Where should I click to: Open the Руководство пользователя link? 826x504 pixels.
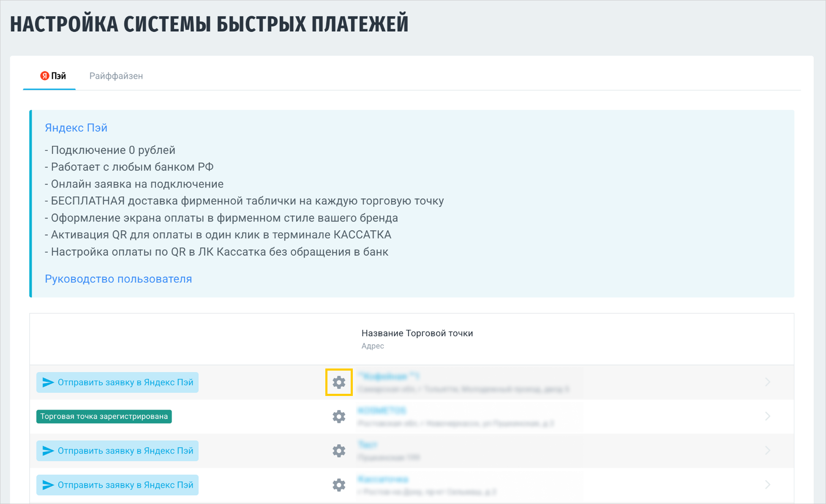click(x=118, y=279)
